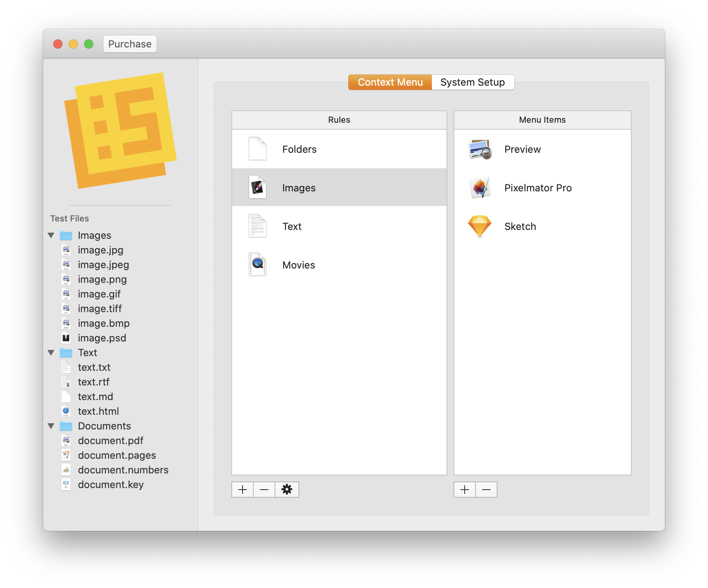Select text.txt in test files
Image resolution: width=708 pixels, height=588 pixels.
pyautogui.click(x=94, y=367)
